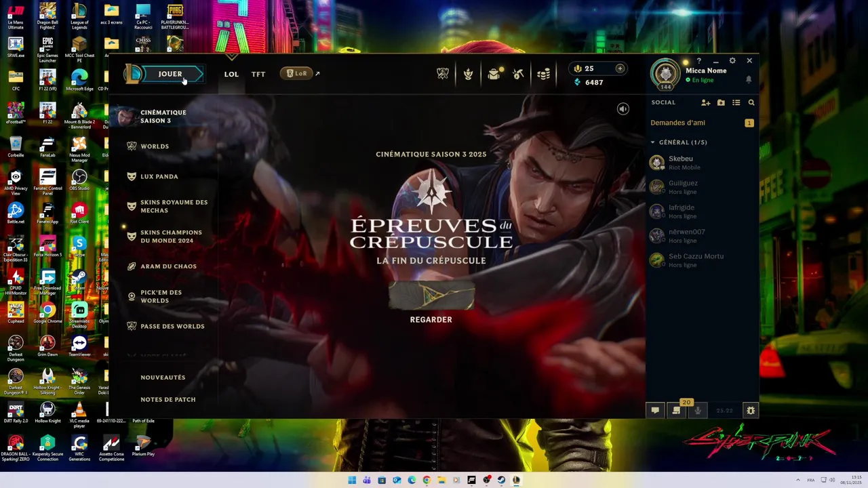Select Cinématique Saison 3 entry
The height and width of the screenshot is (488, 868).
click(163, 117)
